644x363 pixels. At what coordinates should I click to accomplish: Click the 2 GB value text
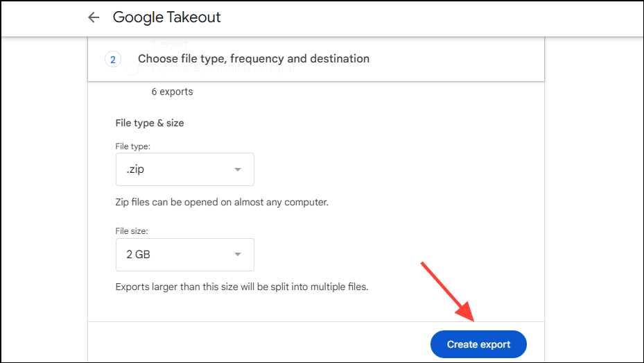coord(139,255)
